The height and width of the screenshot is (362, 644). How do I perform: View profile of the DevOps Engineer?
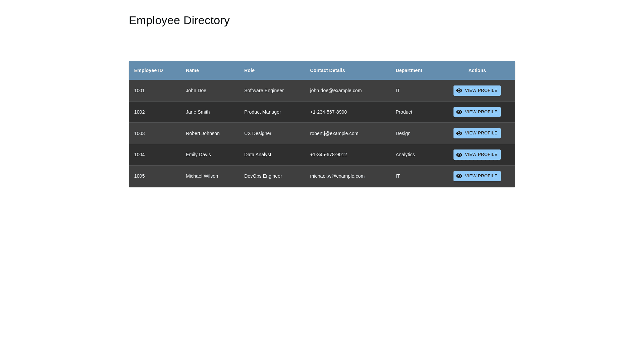[x=477, y=176]
